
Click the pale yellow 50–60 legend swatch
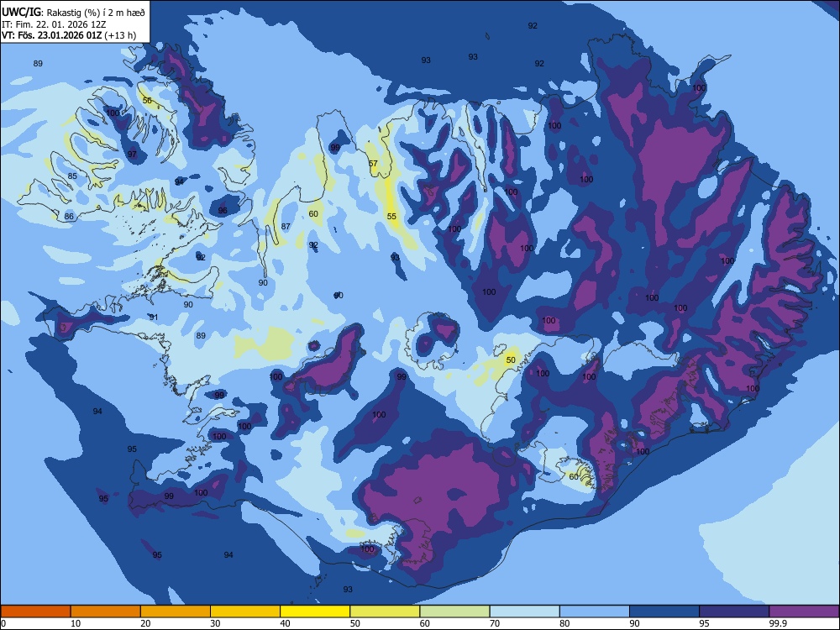point(385,612)
